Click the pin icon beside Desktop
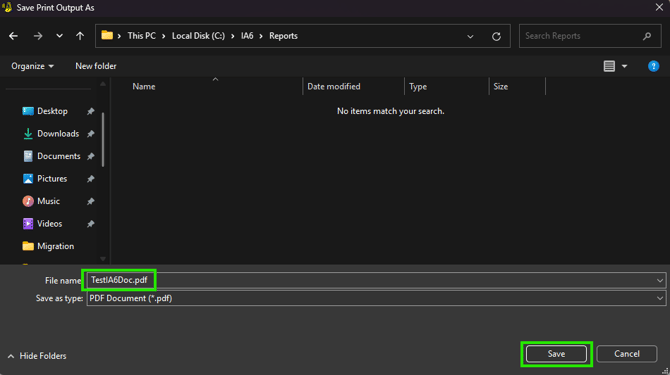Viewport: 670px width, 375px height. pos(91,111)
